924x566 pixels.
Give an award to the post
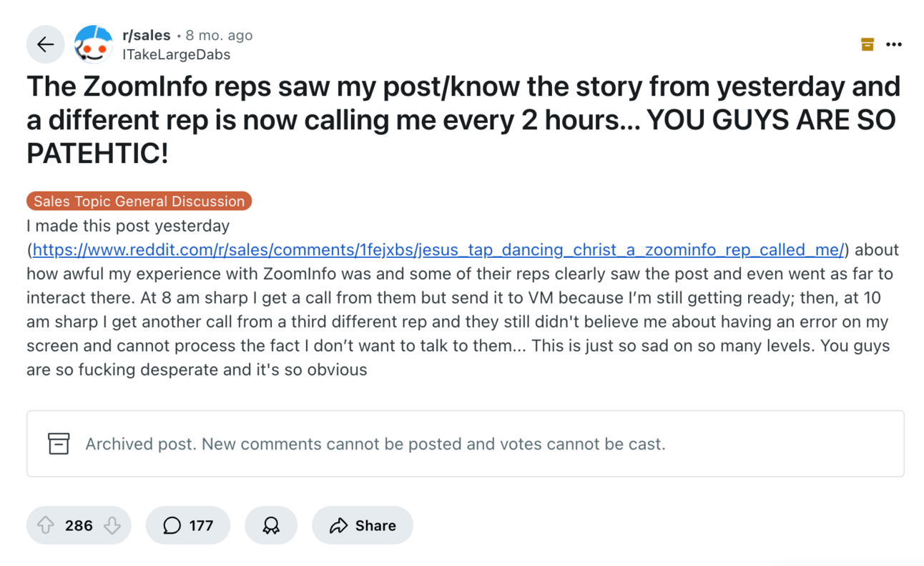[x=270, y=525]
